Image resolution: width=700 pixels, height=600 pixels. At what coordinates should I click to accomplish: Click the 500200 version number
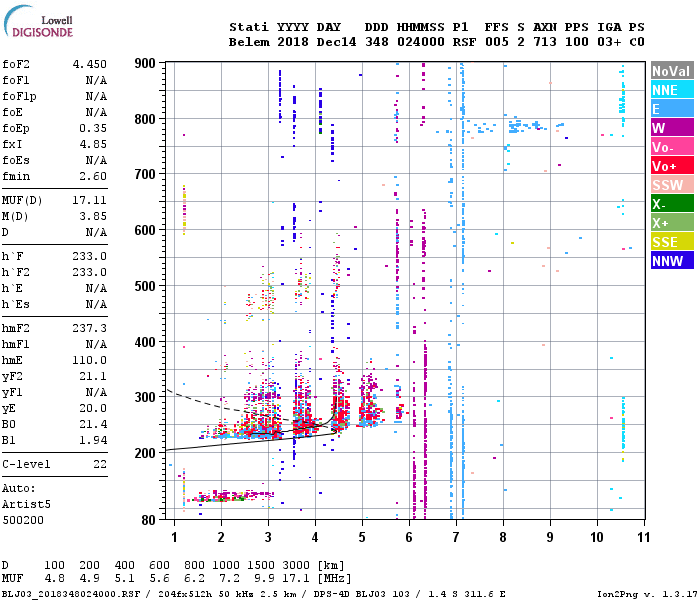click(23, 520)
